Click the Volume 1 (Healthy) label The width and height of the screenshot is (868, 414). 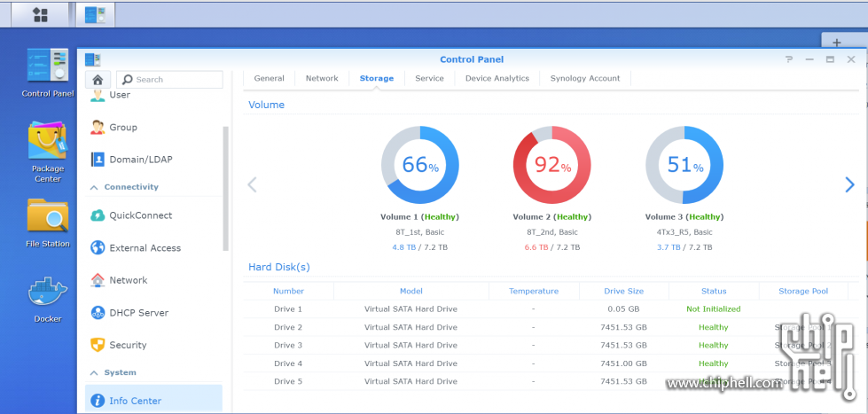(x=419, y=217)
